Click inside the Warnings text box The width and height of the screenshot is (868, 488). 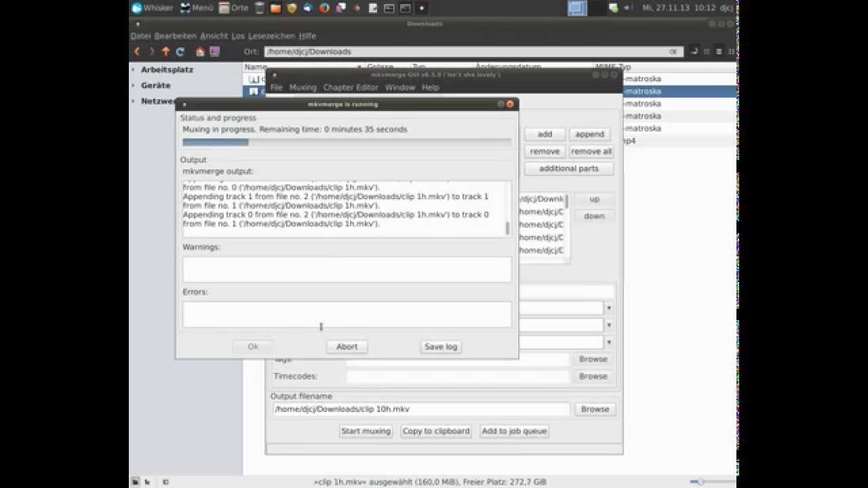[x=347, y=269]
